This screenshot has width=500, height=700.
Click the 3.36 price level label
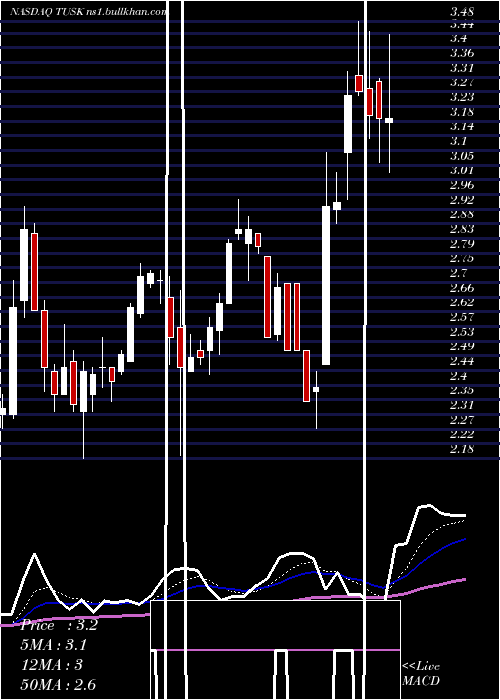pyautogui.click(x=462, y=53)
